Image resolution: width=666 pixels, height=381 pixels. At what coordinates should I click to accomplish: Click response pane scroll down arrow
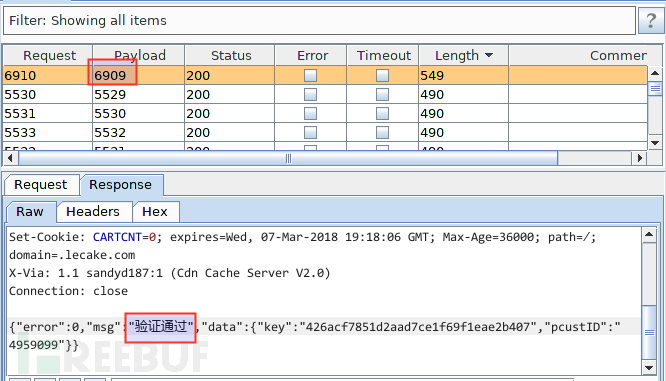649,368
